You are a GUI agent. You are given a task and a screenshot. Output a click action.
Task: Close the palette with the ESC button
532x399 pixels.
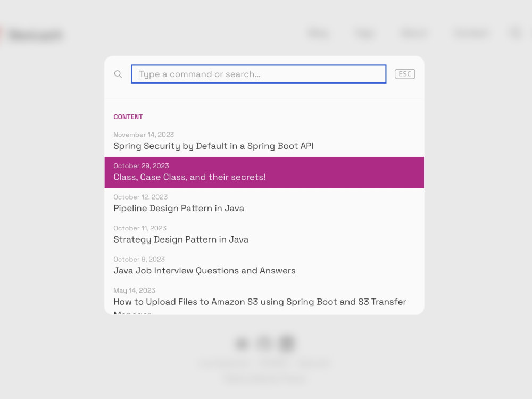405,74
